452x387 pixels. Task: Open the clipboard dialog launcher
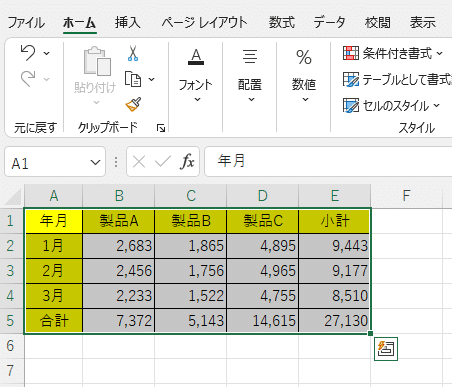click(x=161, y=128)
